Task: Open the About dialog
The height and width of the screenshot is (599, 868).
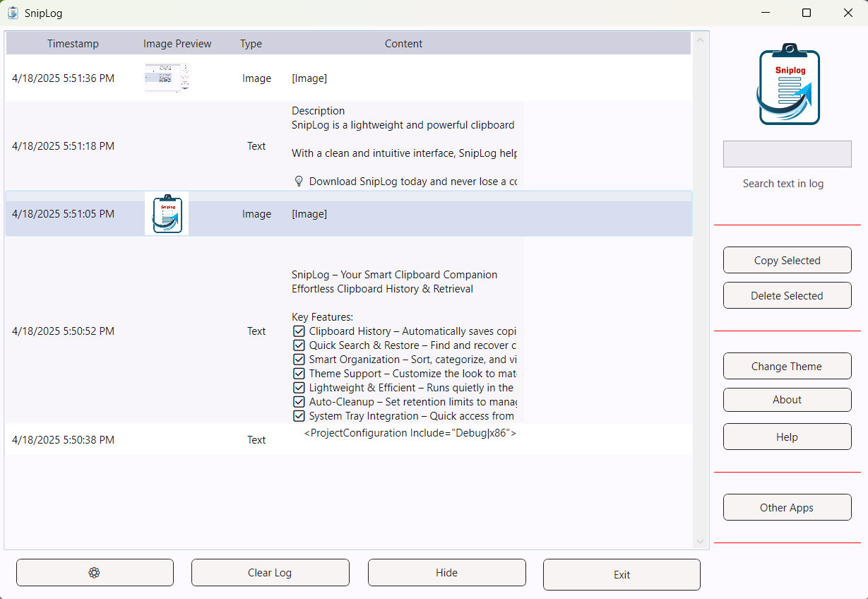Action: [787, 399]
